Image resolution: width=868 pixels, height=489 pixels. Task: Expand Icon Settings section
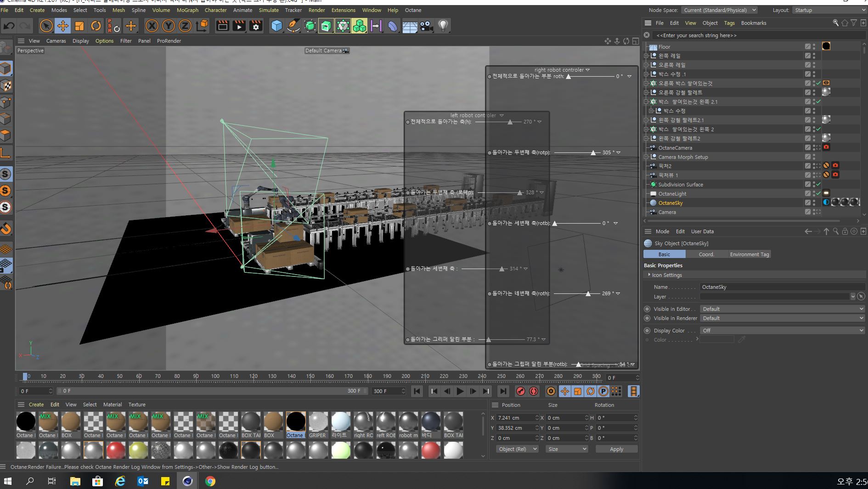tap(649, 275)
